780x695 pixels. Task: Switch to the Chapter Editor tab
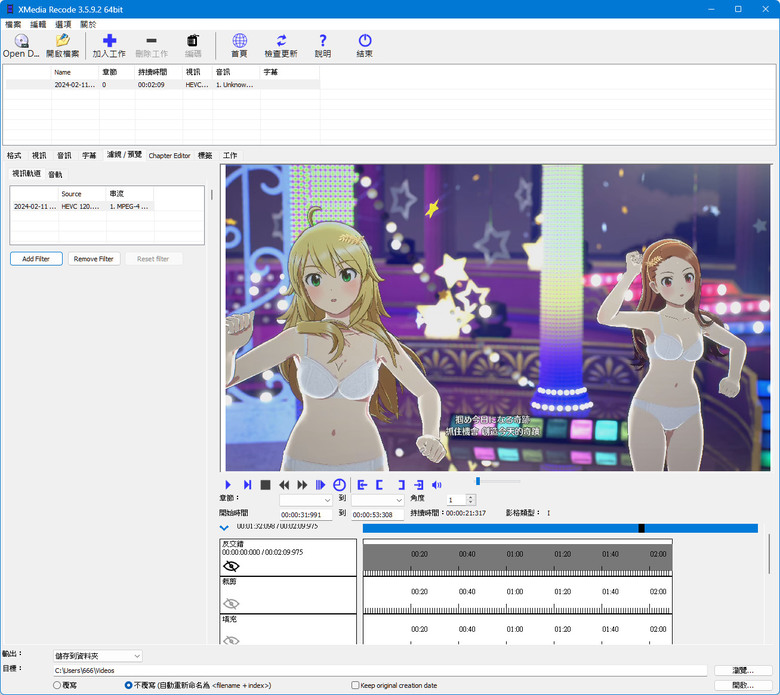coord(169,156)
